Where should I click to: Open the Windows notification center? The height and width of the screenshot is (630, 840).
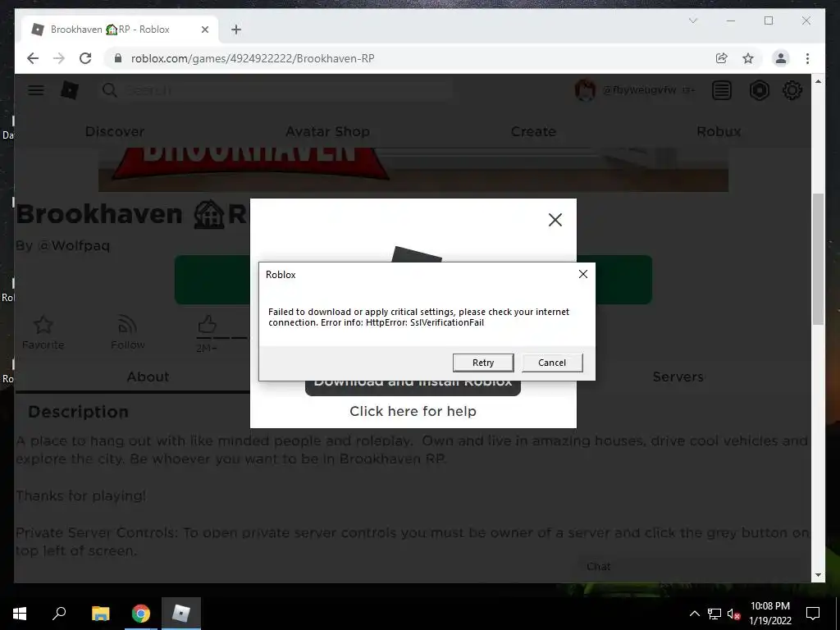click(813, 614)
